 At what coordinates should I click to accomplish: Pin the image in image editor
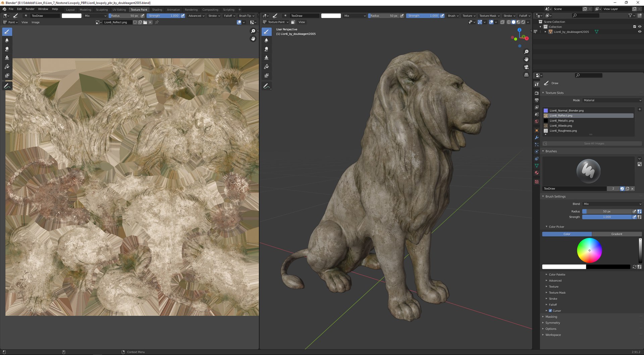(157, 22)
